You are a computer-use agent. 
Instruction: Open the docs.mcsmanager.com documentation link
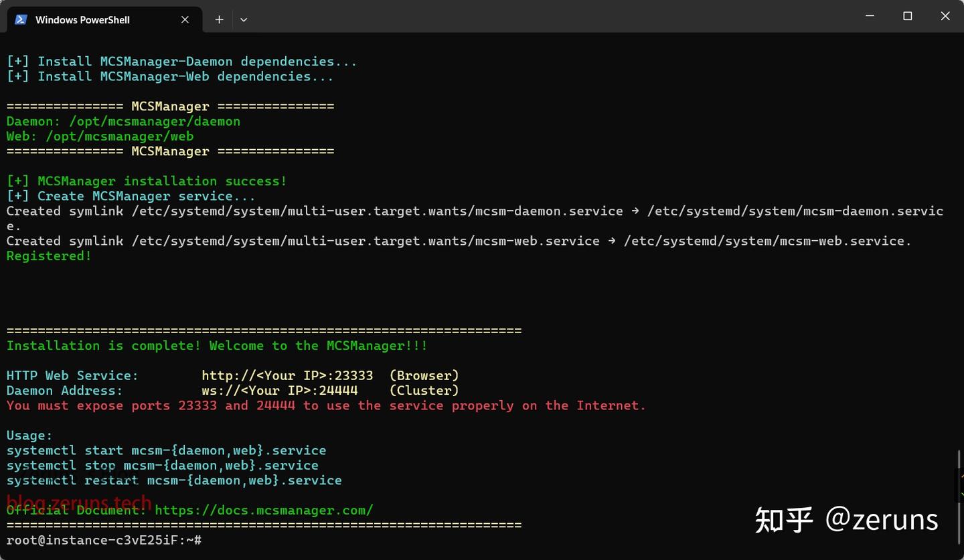[264, 510]
